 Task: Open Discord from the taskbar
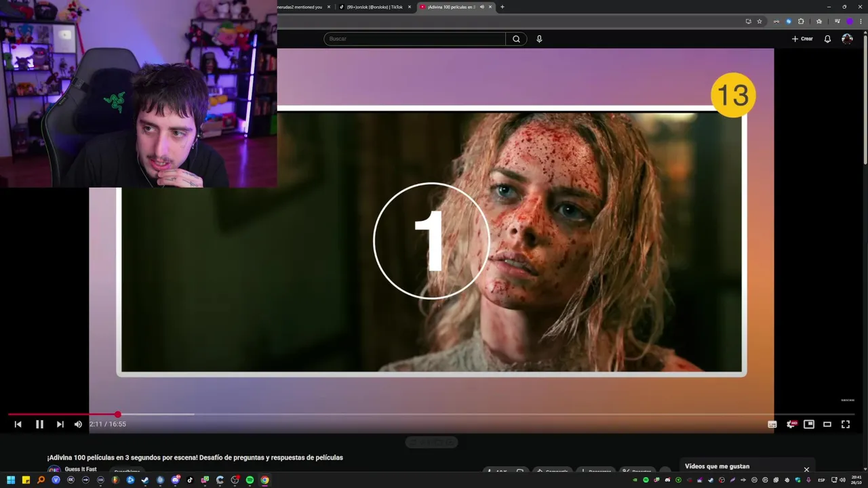[175, 480]
